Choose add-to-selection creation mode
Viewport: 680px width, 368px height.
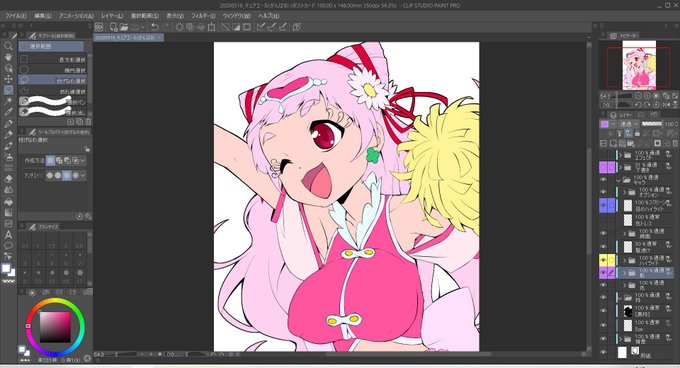click(59, 160)
